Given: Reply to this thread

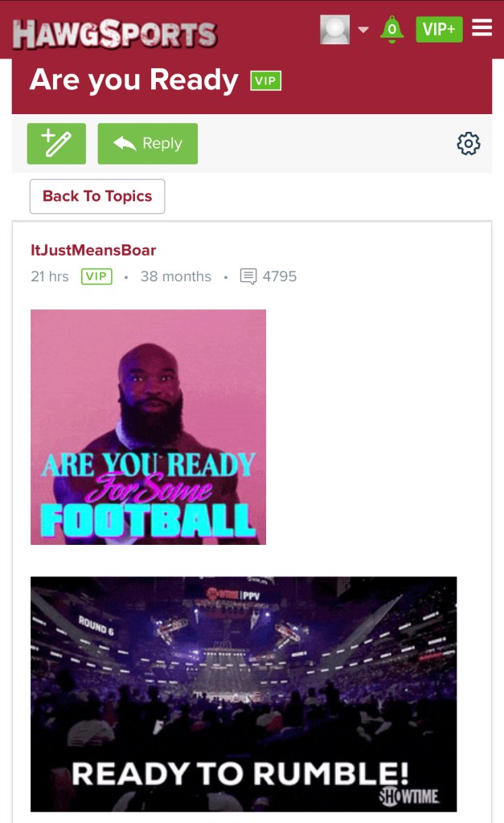Looking at the screenshot, I should pyautogui.click(x=148, y=143).
